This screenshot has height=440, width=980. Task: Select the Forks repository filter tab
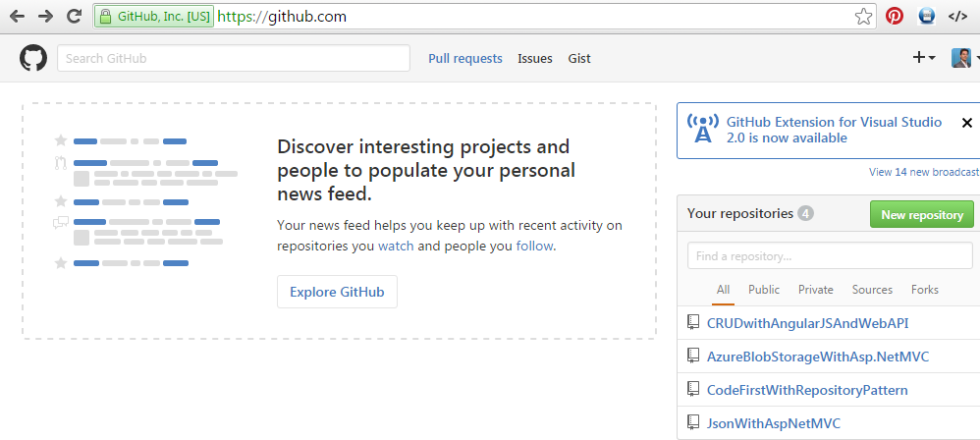pyautogui.click(x=924, y=290)
